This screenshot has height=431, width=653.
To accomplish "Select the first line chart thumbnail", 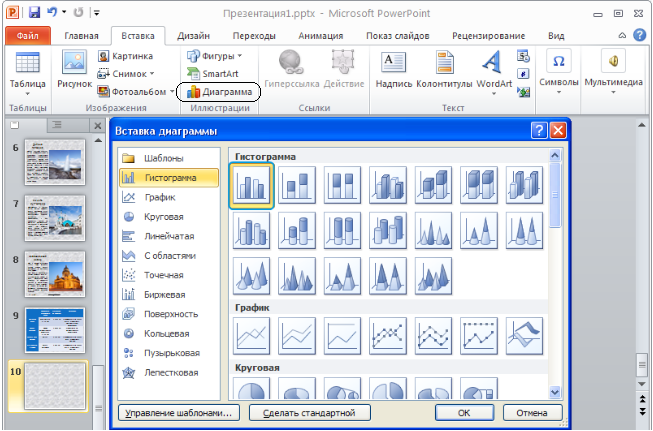I will click(x=251, y=336).
